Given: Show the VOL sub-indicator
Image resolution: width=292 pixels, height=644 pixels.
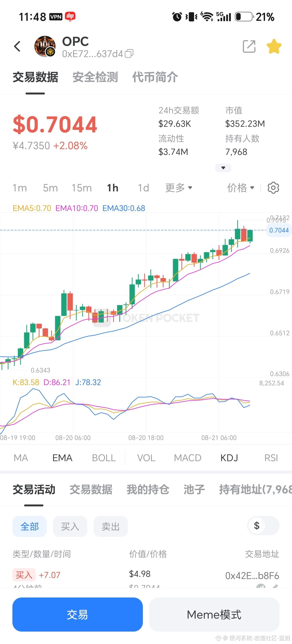Looking at the screenshot, I should point(146,458).
